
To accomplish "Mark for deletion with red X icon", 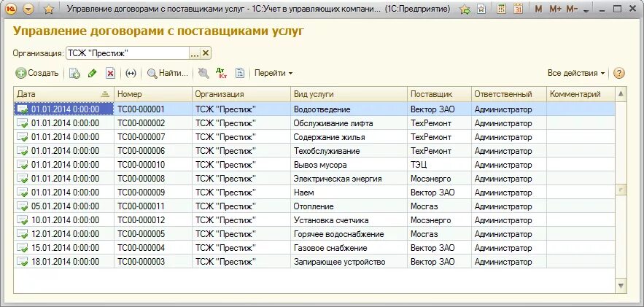I will [x=110, y=74].
